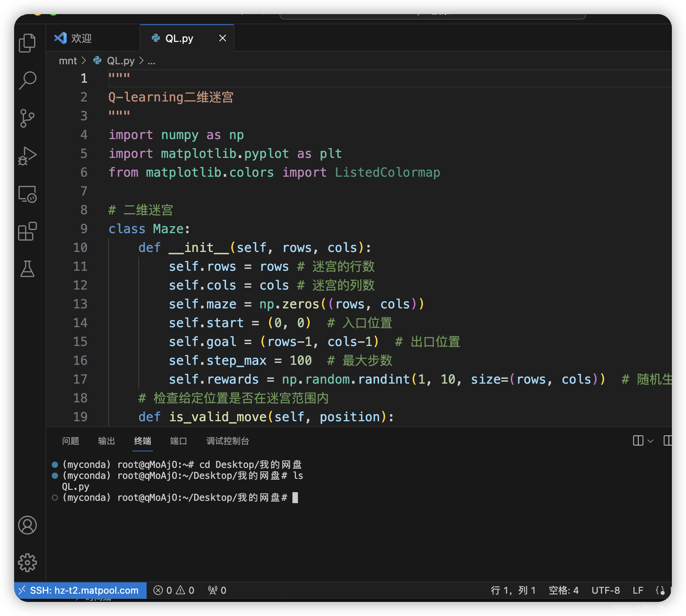
Task: Click the def __init__ line
Action: 254,248
